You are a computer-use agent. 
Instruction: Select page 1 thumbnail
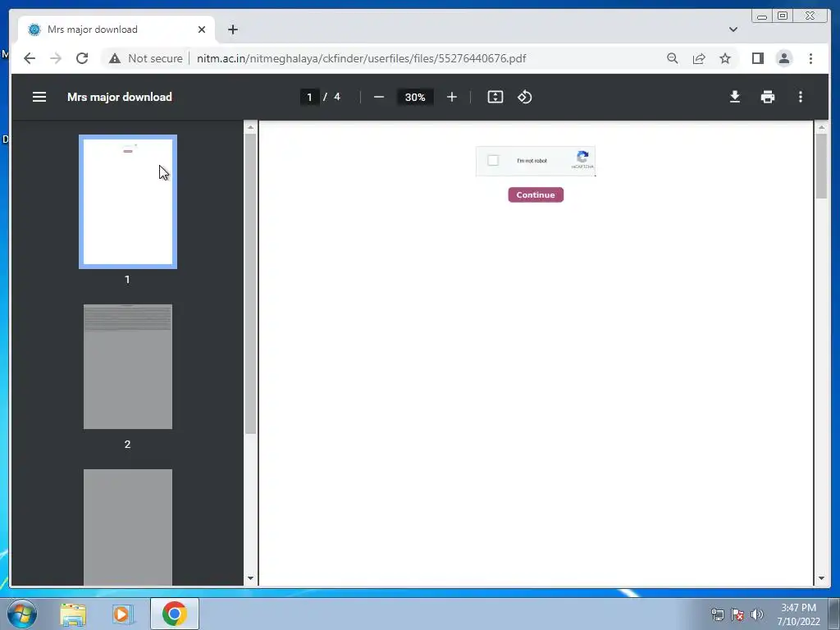point(127,202)
